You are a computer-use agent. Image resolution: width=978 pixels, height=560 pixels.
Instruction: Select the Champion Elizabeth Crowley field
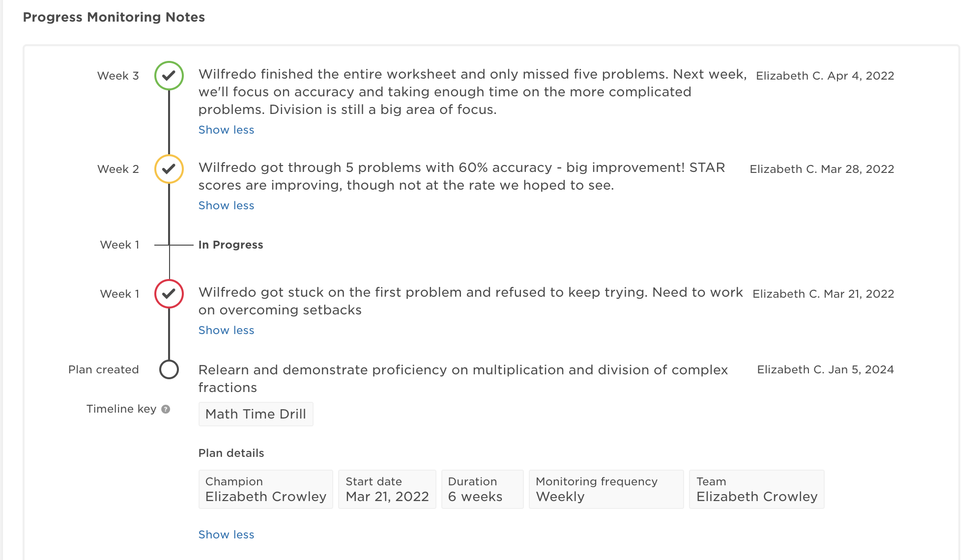[x=265, y=489]
